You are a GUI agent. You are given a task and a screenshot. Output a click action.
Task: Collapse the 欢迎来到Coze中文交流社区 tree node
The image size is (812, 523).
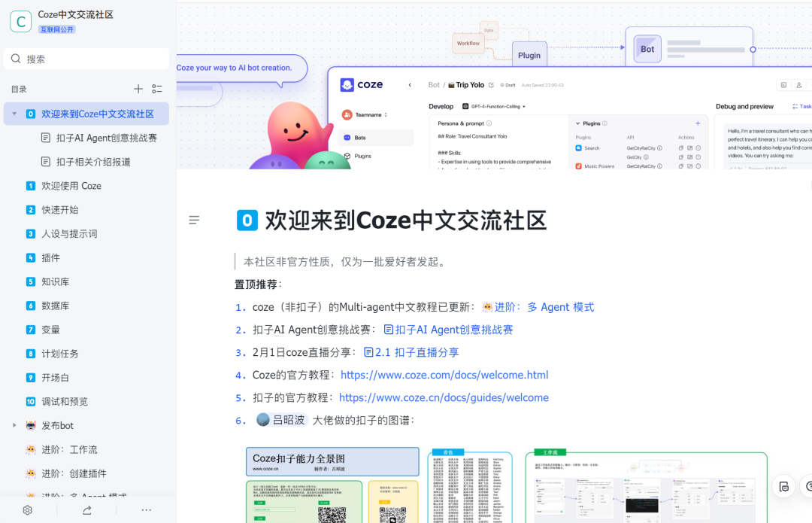(x=14, y=114)
